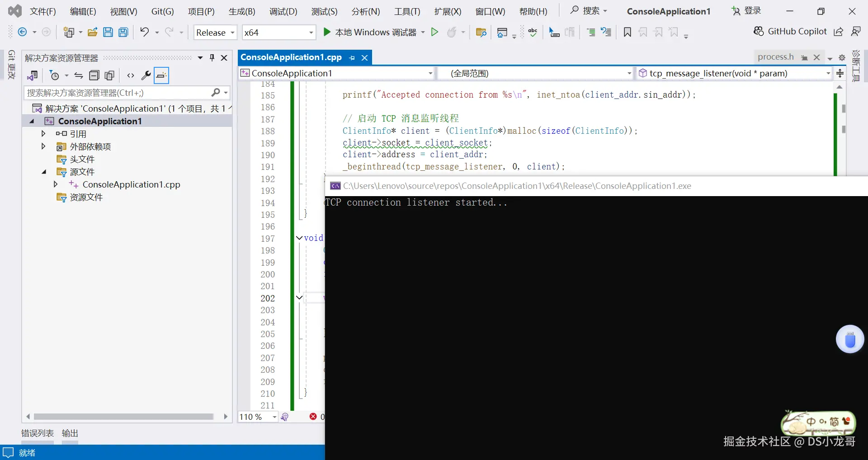
Task: Click the Solution Explorer horizontal scrollbar
Action: (124, 416)
